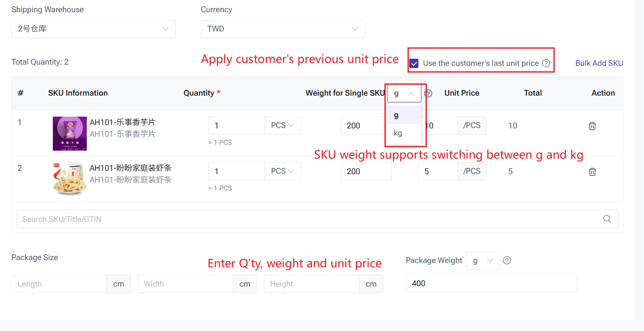Click the Package Weight value field
The height and width of the screenshot is (331, 644).
coord(491,284)
